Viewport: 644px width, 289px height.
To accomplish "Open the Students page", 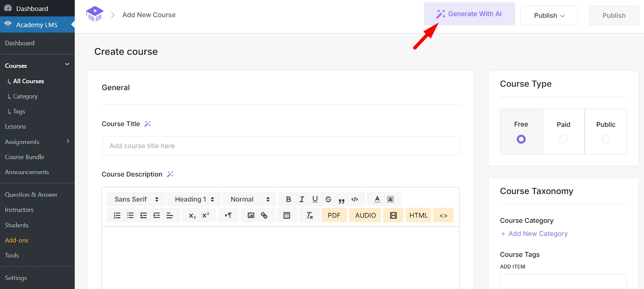I will coord(17,225).
